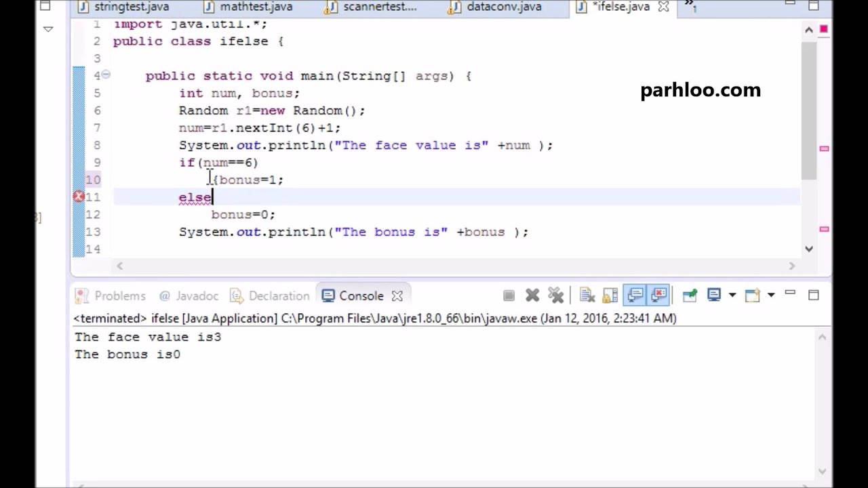
Task: Toggle scroll lock in console
Action: click(x=610, y=296)
